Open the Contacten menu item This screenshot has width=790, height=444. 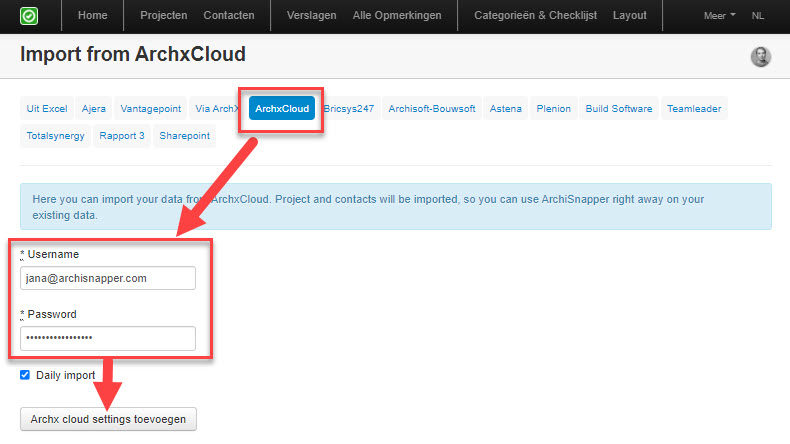point(229,16)
